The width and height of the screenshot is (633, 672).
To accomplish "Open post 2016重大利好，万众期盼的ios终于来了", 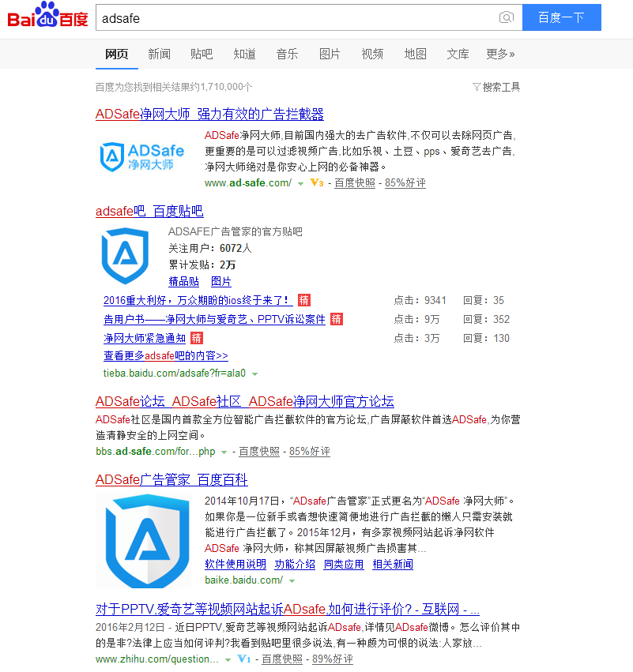I will tap(198, 300).
